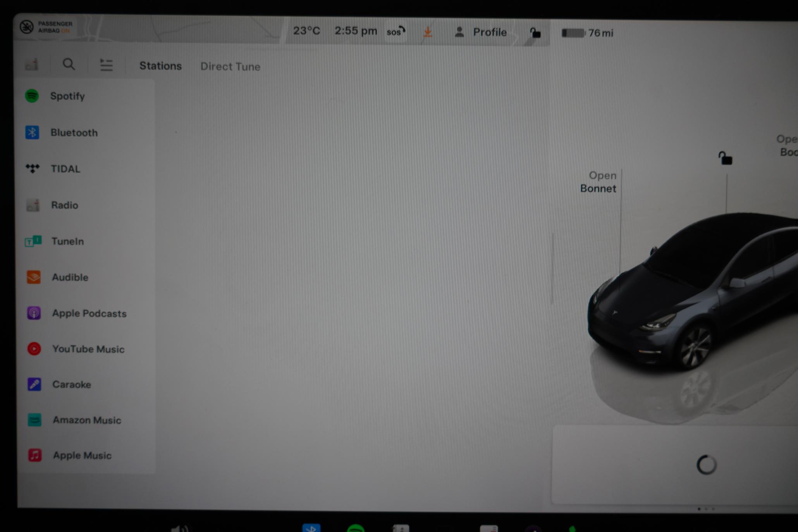Screen dimensions: 798x532
Task: Tap the radio source icon in toolbar
Action: [x=32, y=64]
